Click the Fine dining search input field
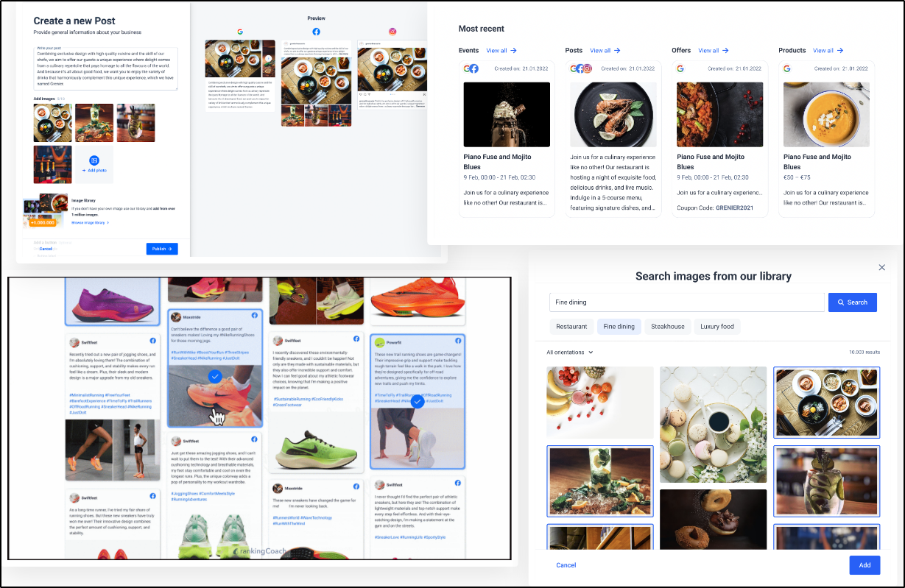Image resolution: width=905 pixels, height=588 pixels. [x=686, y=302]
